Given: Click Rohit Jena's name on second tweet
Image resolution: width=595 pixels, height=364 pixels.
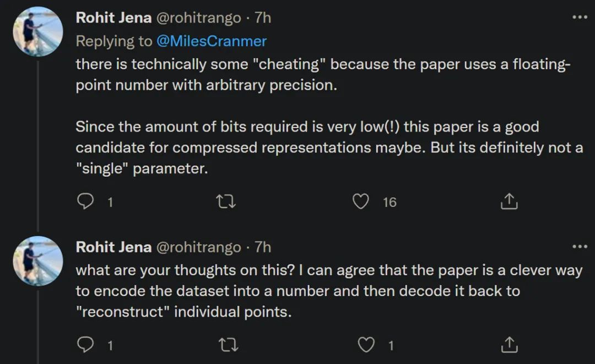Looking at the screenshot, I should click(x=113, y=247).
